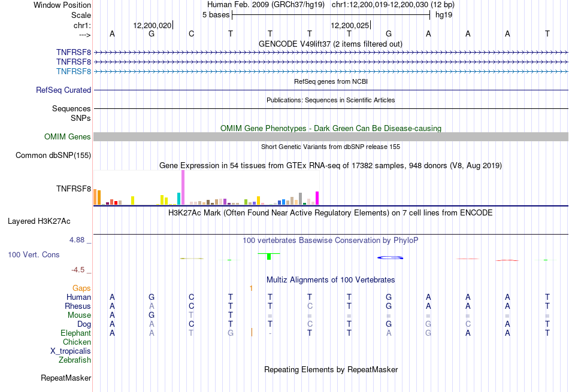
Task: Open the Layered H3K27Ac track label
Action: (x=39, y=221)
